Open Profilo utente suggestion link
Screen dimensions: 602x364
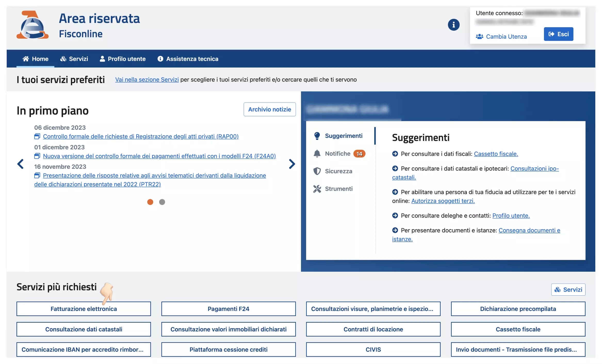click(x=511, y=216)
